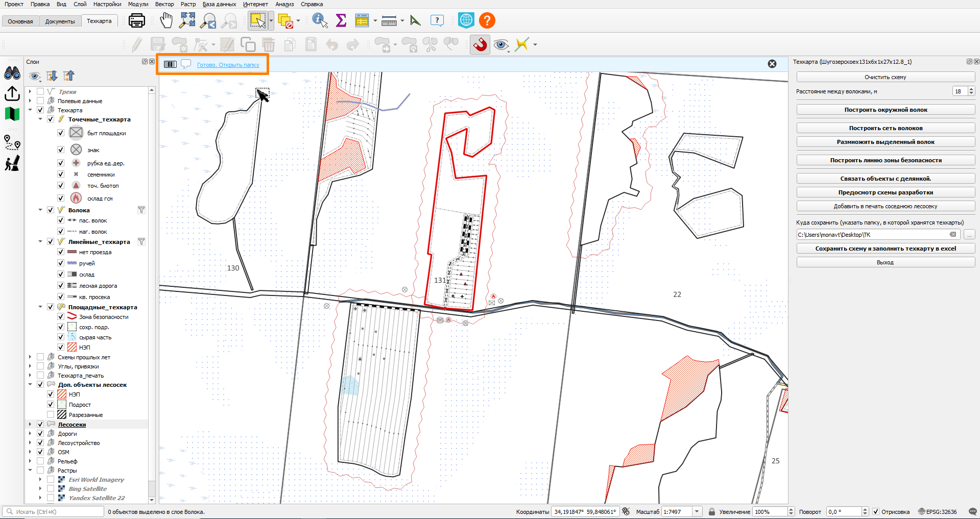
Task: Click the globe icon in toolbar
Action: [x=466, y=20]
